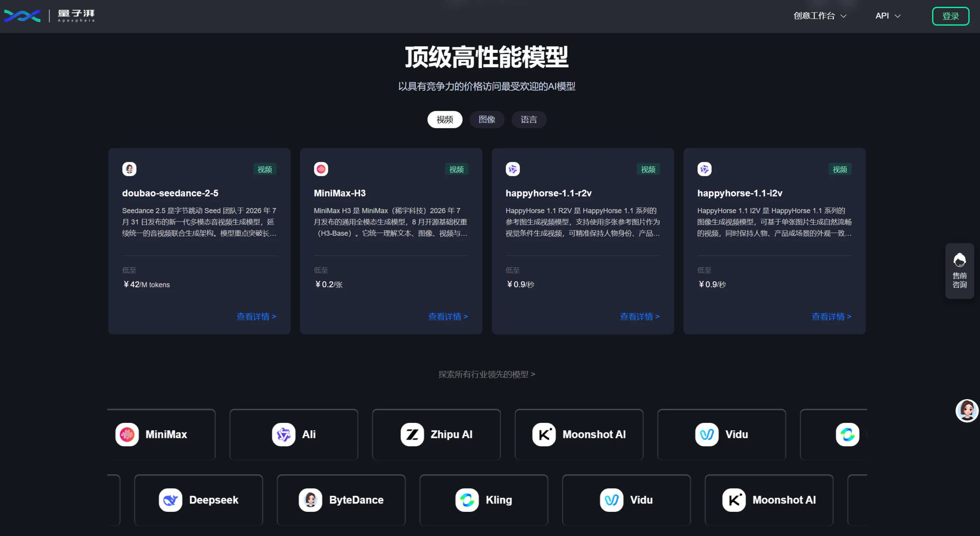
Task: Click the MiniMax-H3 card title
Action: click(340, 193)
